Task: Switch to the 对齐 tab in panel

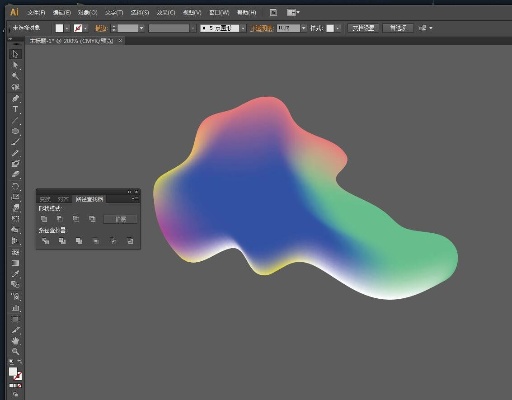Action: click(63, 199)
